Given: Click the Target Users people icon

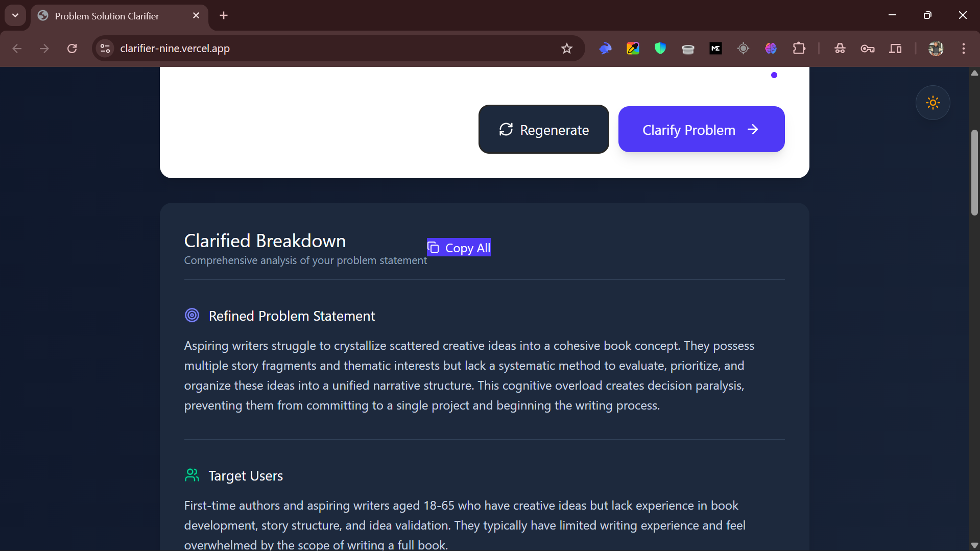Looking at the screenshot, I should 192,475.
